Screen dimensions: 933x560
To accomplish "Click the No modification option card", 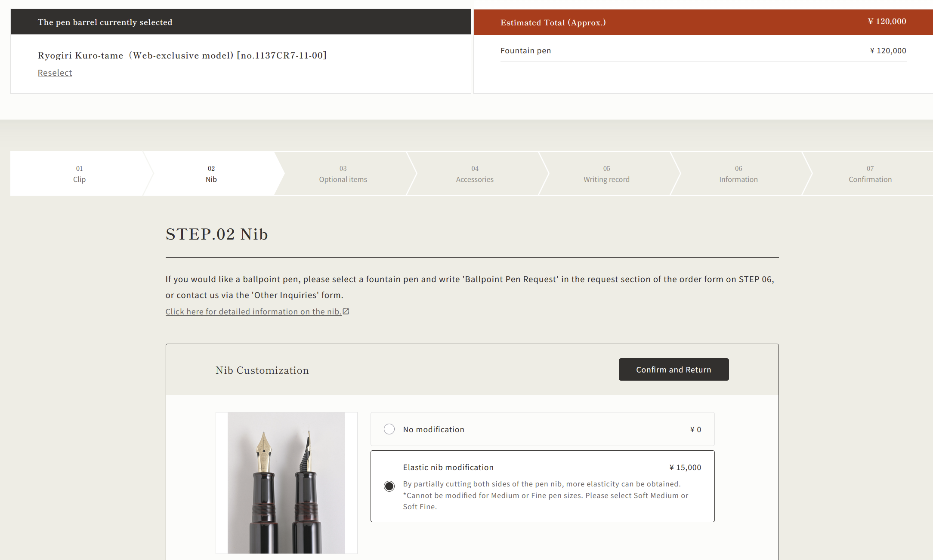I will pyautogui.click(x=542, y=429).
